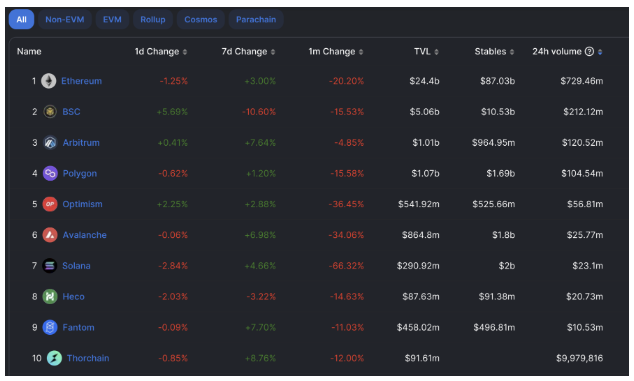Select the All filter tab

pyautogui.click(x=21, y=19)
